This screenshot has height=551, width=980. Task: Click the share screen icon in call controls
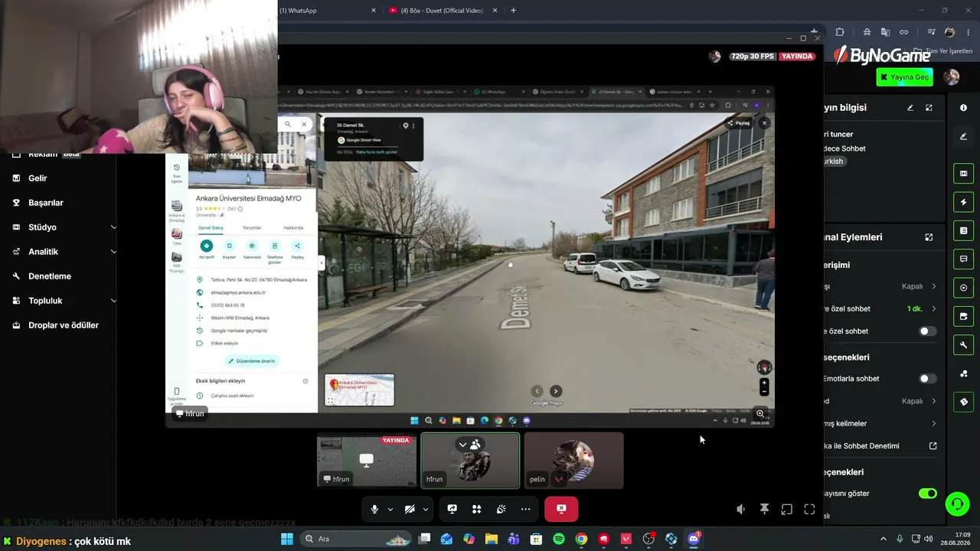[x=452, y=509]
